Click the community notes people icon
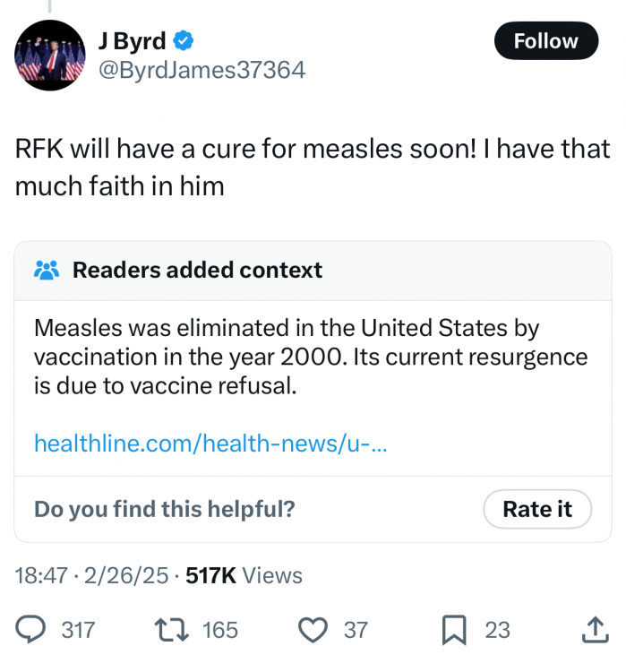 click(47, 270)
